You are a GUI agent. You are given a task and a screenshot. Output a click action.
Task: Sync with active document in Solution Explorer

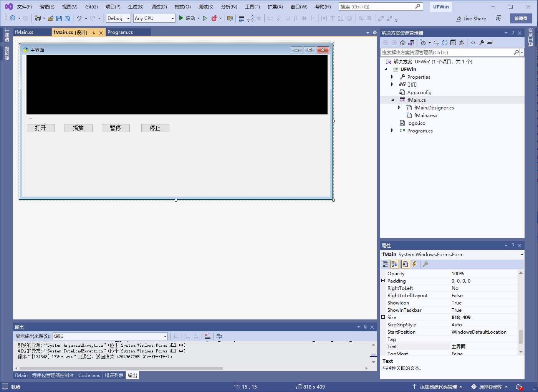[x=436, y=43]
